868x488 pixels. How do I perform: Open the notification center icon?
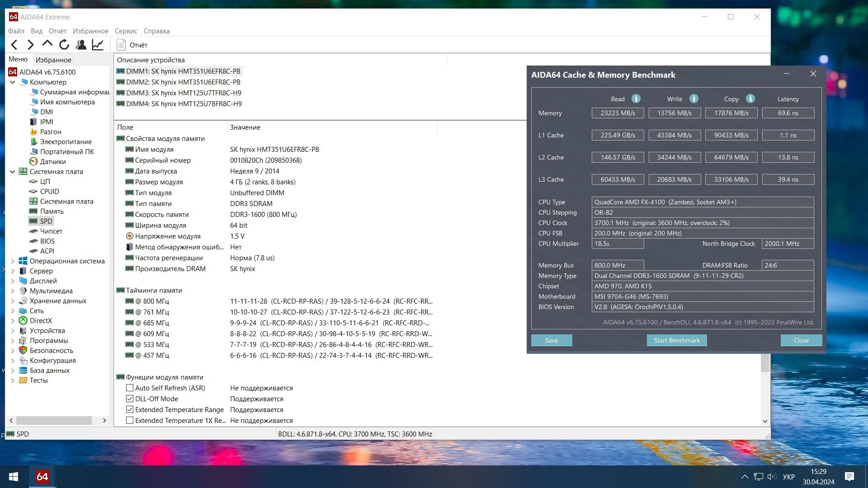tap(849, 477)
